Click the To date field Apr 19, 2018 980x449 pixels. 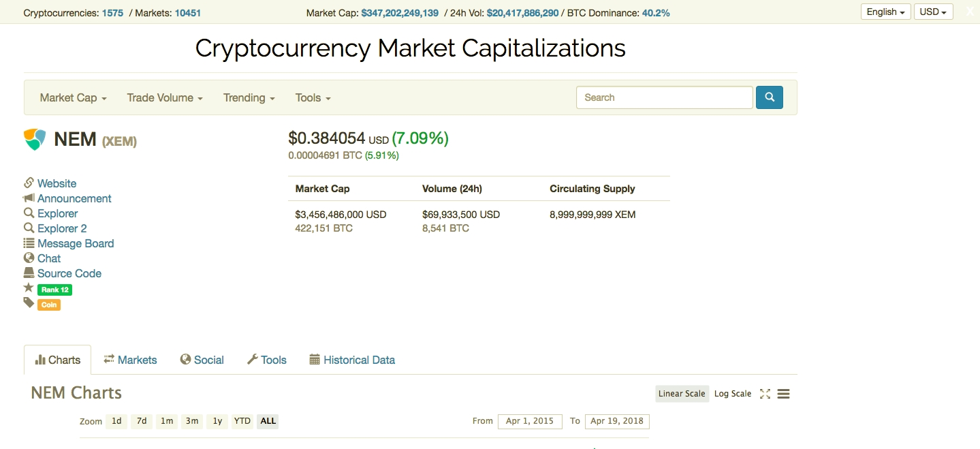(x=617, y=421)
